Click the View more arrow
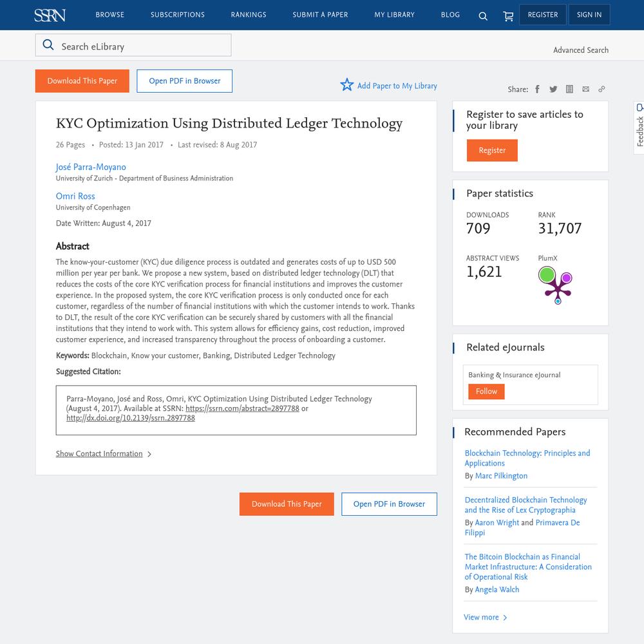Screen dimensions: 644x644 point(505,618)
